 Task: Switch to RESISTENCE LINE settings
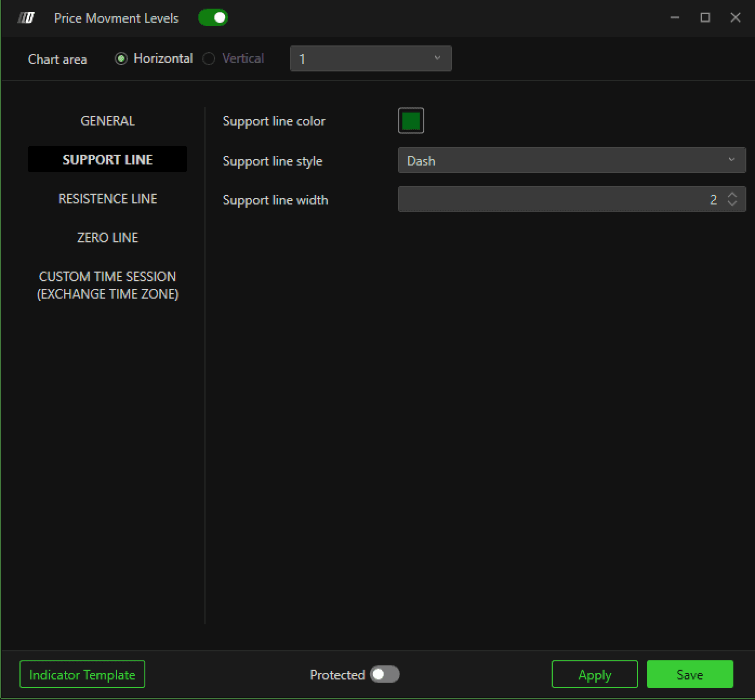[x=108, y=199]
